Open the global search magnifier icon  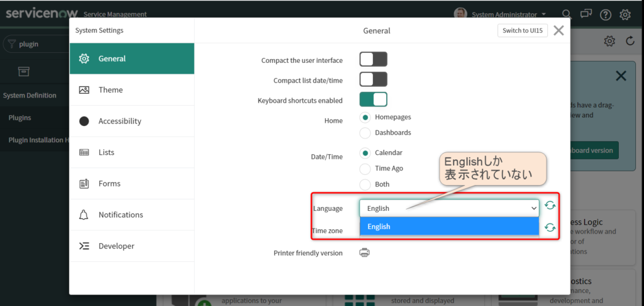pos(567,14)
